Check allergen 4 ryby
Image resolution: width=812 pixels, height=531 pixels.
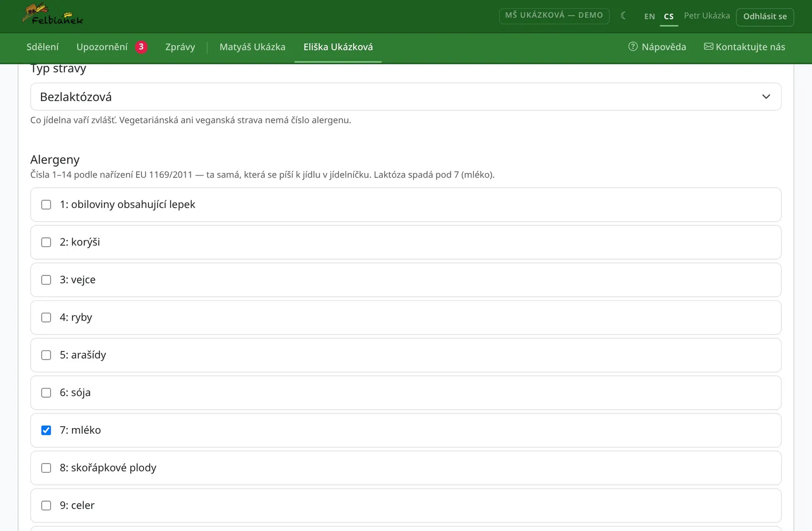(46, 317)
